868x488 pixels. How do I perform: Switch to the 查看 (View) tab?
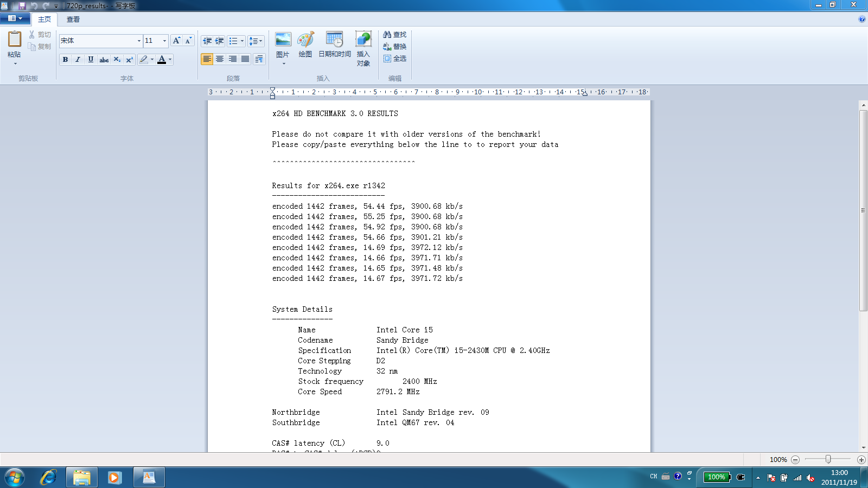(73, 20)
